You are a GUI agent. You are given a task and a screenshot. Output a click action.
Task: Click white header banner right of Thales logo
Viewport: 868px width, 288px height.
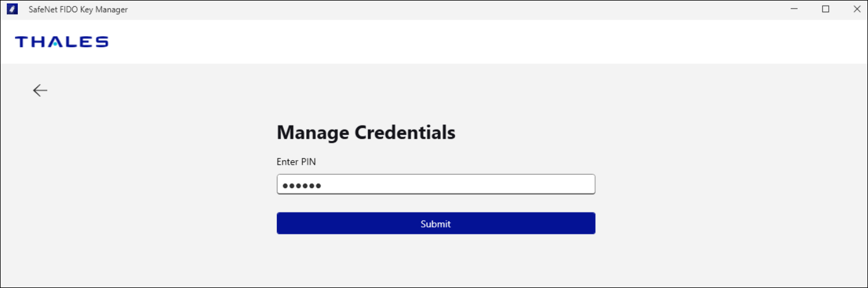point(461,41)
